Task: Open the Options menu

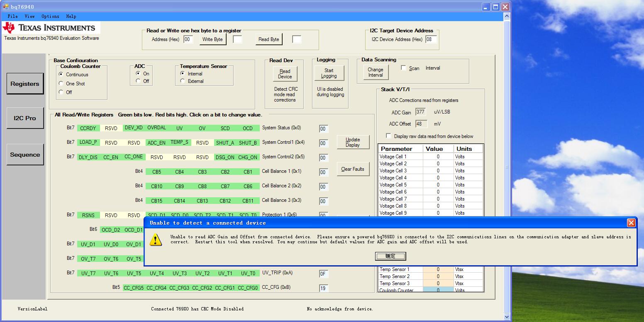Action: pos(50,16)
